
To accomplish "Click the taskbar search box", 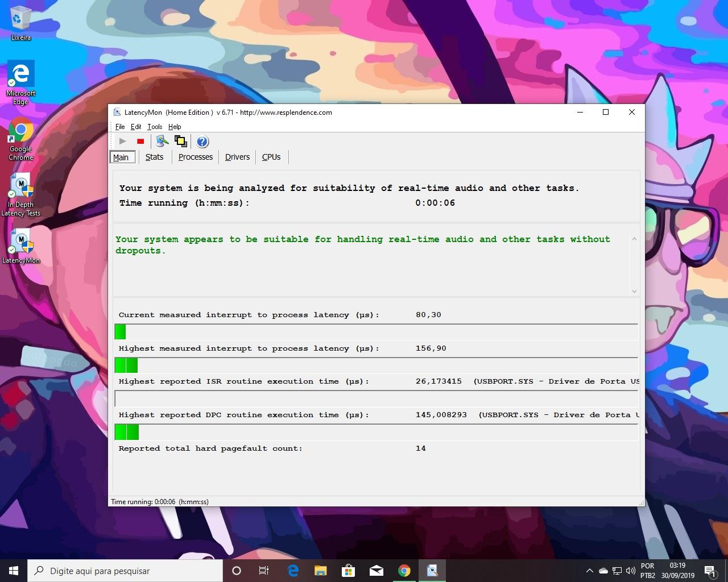I will 125,571.
